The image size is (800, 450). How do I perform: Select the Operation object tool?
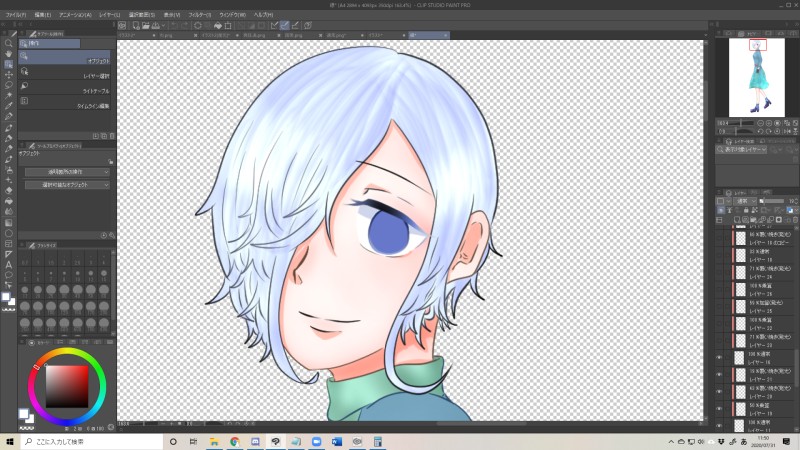9,64
